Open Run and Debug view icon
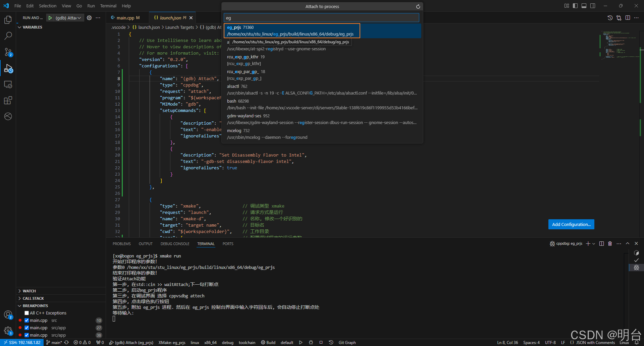The width and height of the screenshot is (644, 346). click(x=8, y=68)
